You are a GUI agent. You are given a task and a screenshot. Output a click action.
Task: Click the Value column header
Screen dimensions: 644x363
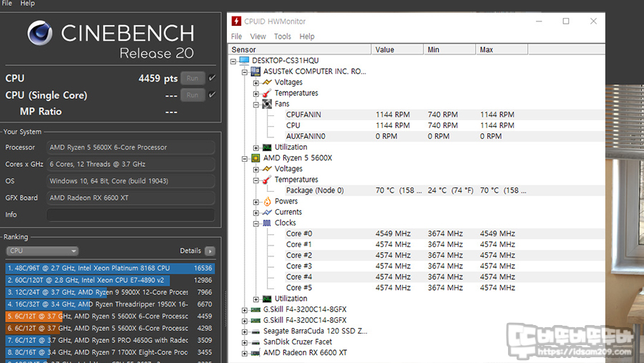coord(397,49)
